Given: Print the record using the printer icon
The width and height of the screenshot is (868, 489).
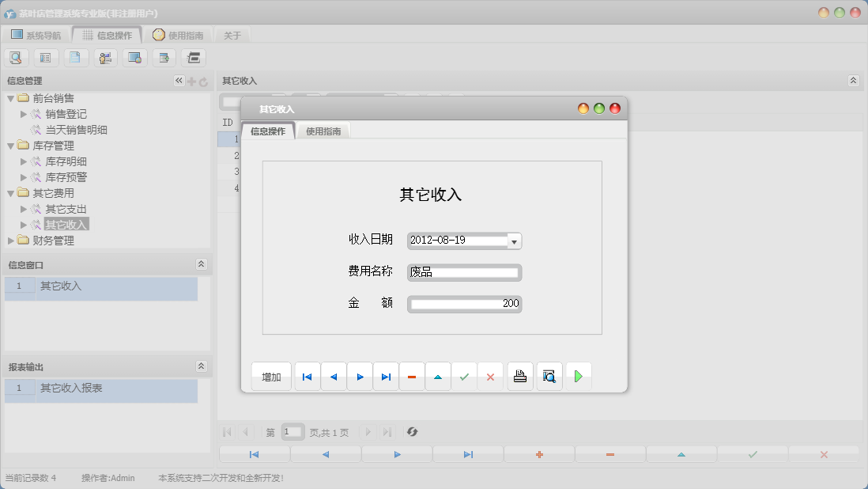Looking at the screenshot, I should coord(520,377).
